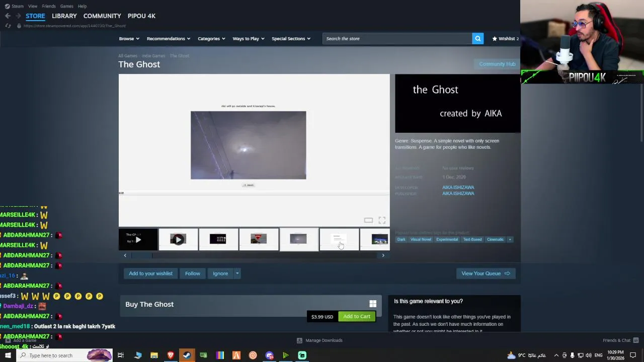Switch to the STORE tab
Viewport: 644px width, 362px height.
(x=35, y=16)
